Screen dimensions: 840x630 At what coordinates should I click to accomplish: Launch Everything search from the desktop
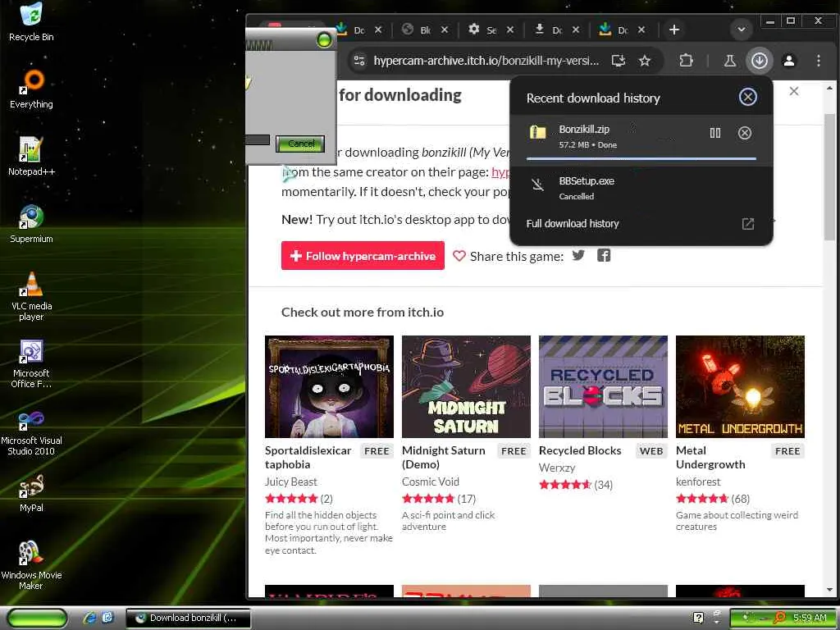pos(31,89)
